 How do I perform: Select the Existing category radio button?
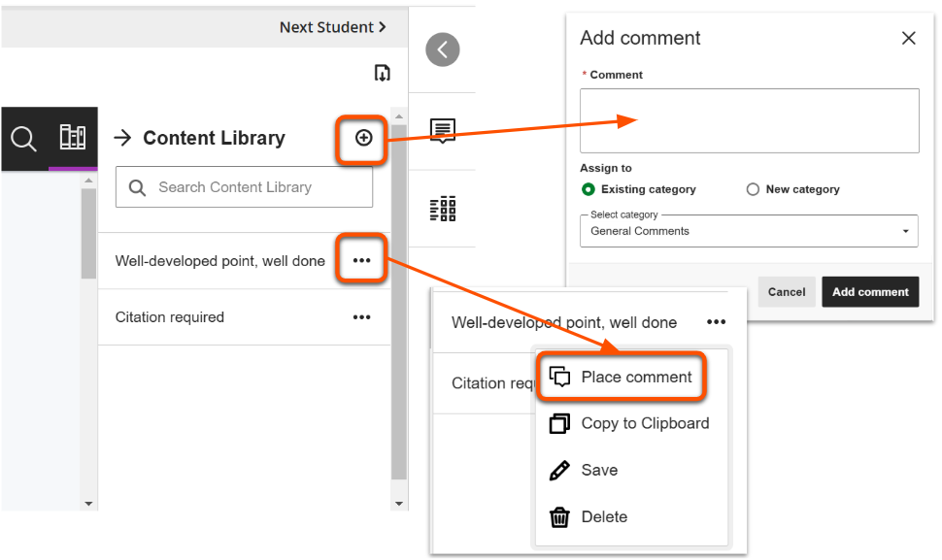(588, 189)
